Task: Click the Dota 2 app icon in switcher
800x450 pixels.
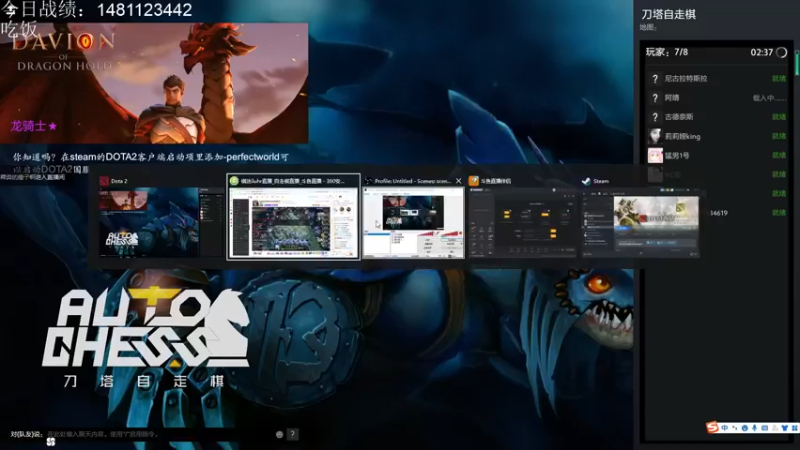Action: [x=104, y=181]
